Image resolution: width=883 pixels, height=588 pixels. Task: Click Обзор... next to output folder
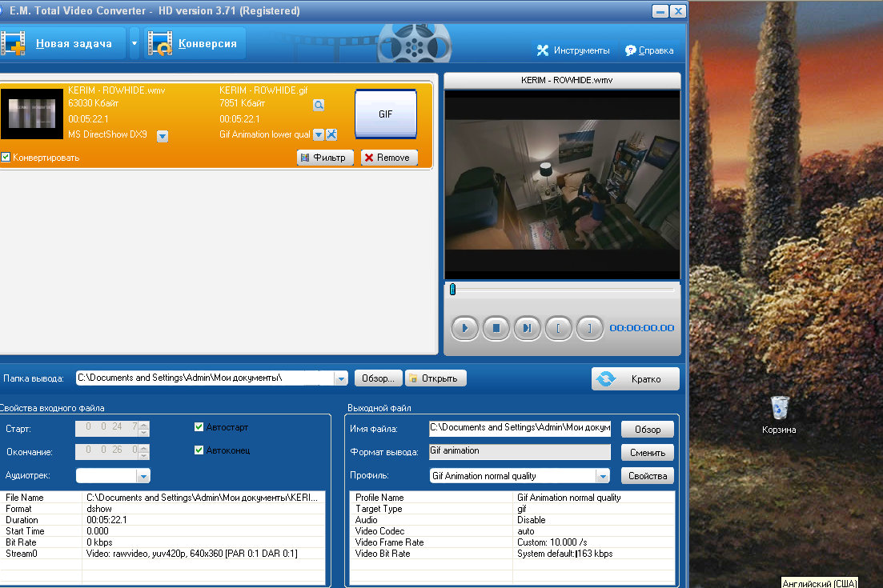[379, 378]
